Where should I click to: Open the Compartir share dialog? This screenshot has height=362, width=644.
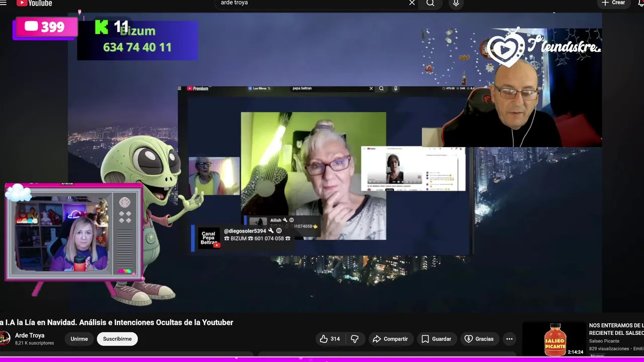point(390,339)
